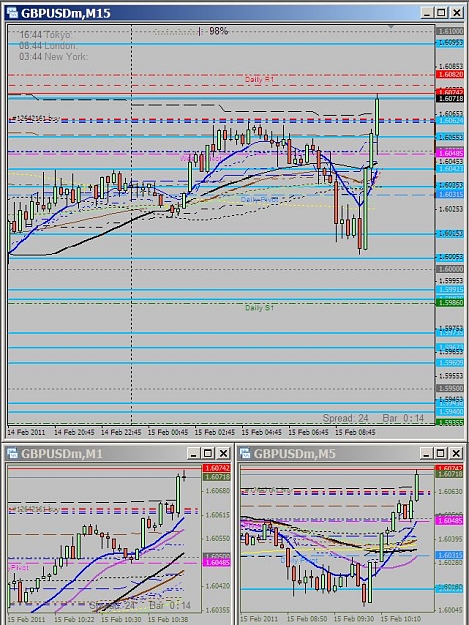Maximize the GBPUSDm,M1 chart window
This screenshot has width=469, height=625.
208,453
